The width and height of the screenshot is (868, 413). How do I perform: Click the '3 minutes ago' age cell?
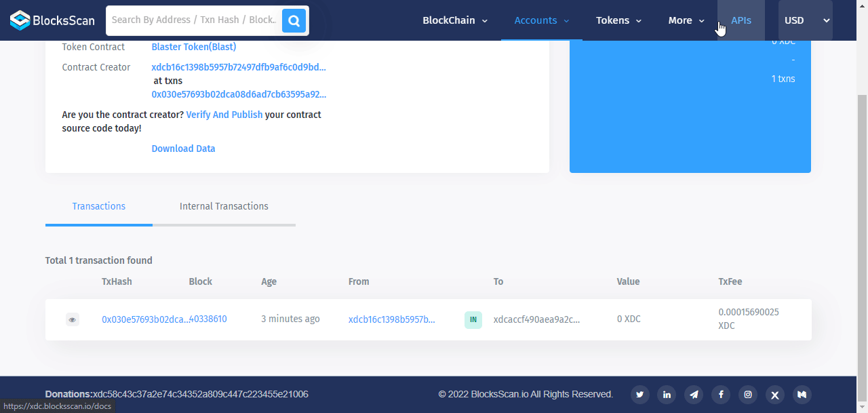[290, 319]
